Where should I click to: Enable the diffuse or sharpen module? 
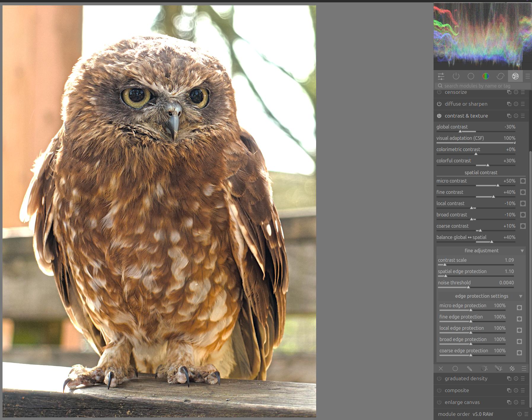439,104
